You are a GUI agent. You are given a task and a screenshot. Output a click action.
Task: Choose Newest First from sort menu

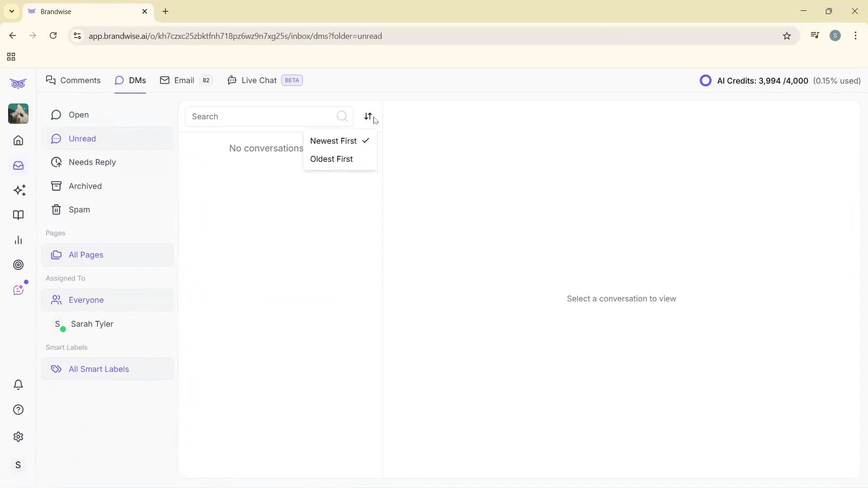[333, 141]
